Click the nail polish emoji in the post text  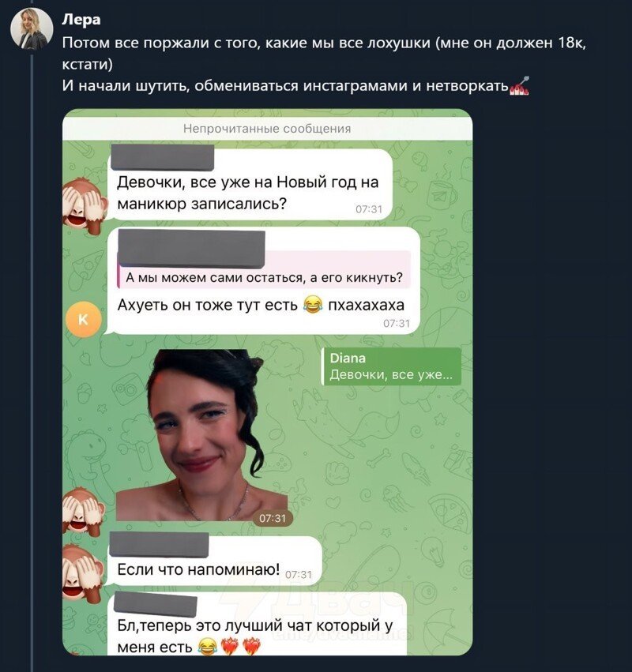(520, 85)
